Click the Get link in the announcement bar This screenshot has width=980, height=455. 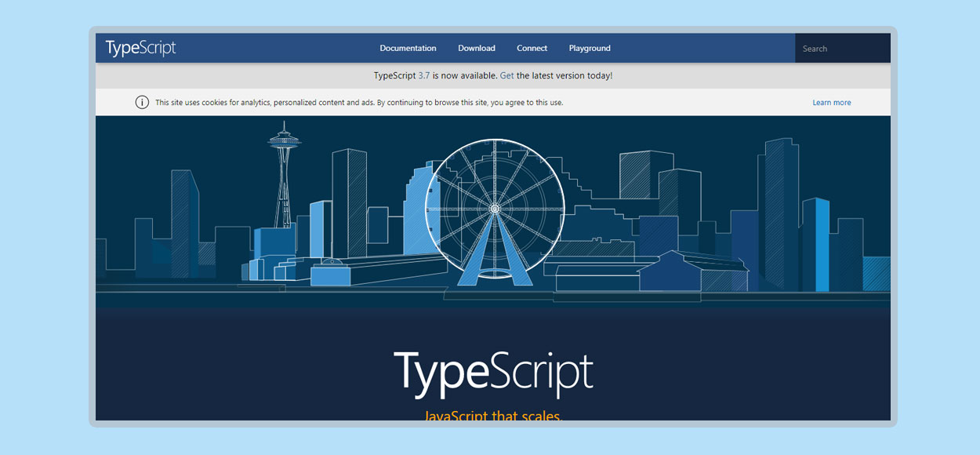click(506, 76)
